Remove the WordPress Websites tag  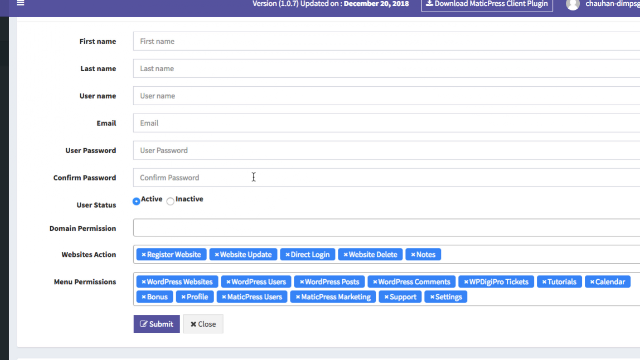click(x=144, y=282)
